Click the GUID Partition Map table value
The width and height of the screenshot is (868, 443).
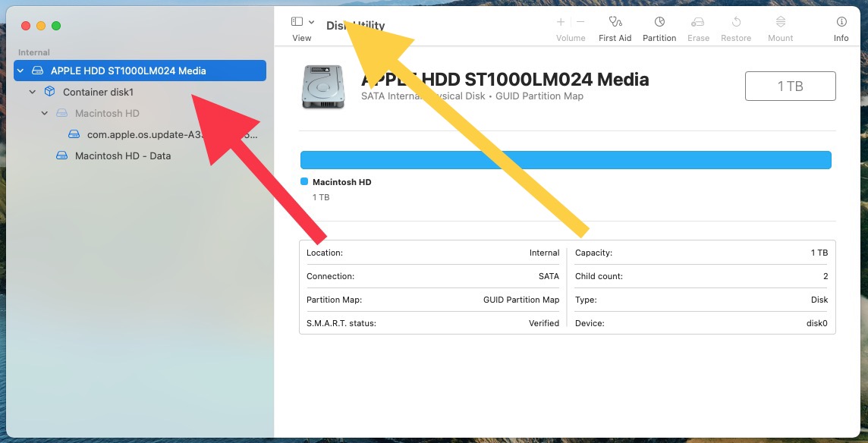pyautogui.click(x=521, y=300)
